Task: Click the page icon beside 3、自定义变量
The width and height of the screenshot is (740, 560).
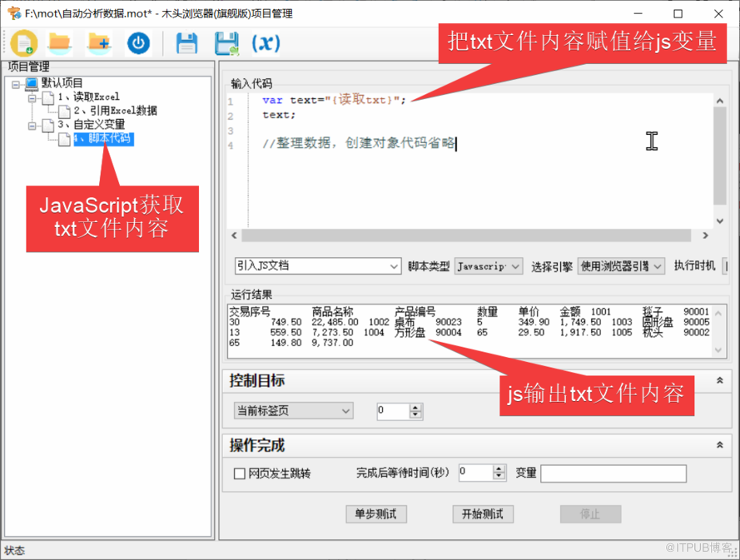Action: (x=48, y=125)
